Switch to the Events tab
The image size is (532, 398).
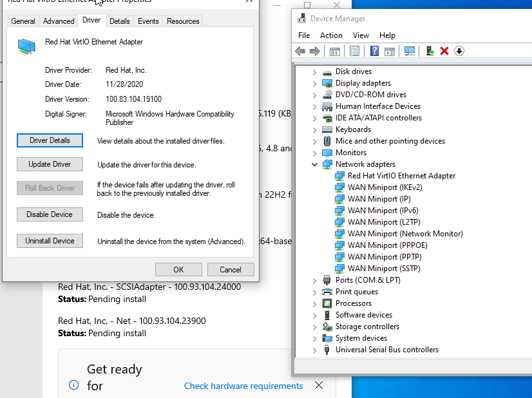tap(148, 21)
